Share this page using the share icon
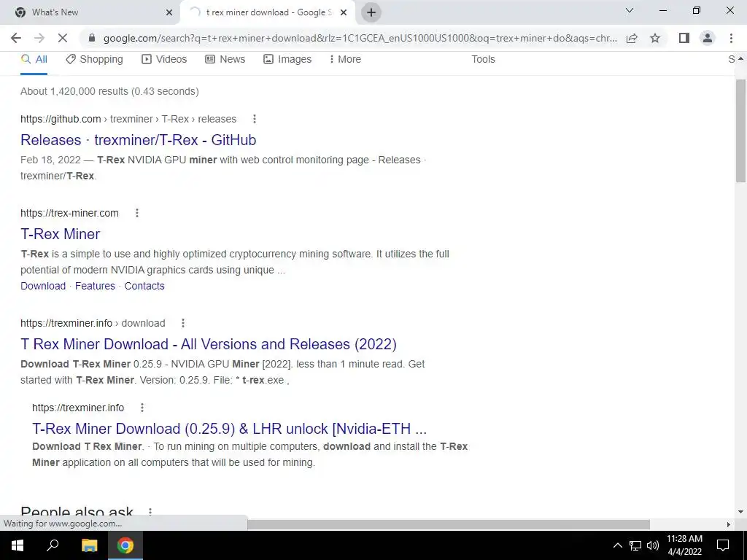Viewport: 747px width, 560px height. [632, 38]
